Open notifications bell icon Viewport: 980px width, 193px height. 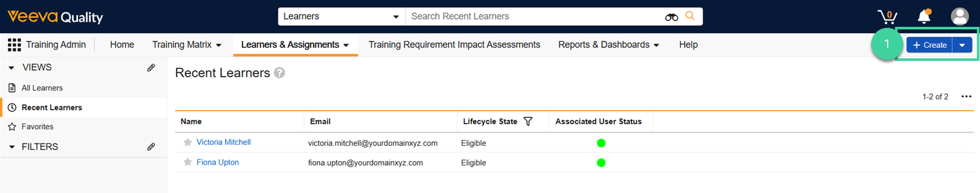coord(924,17)
